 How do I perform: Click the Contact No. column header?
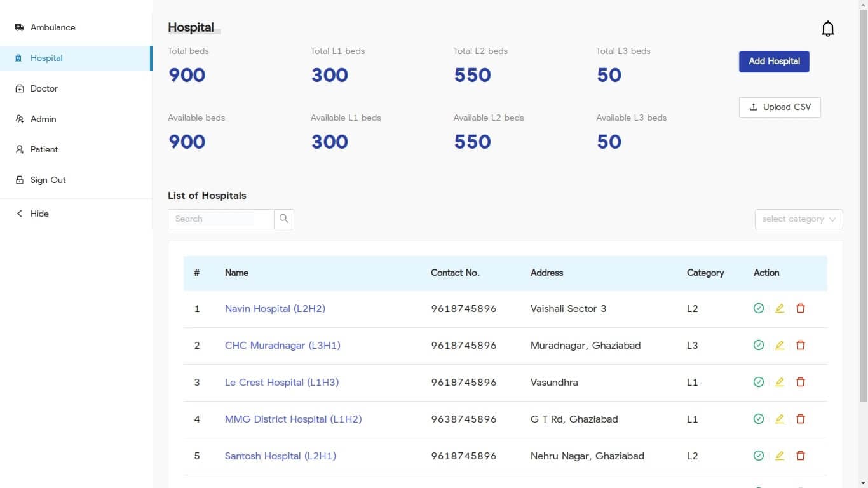tap(455, 273)
